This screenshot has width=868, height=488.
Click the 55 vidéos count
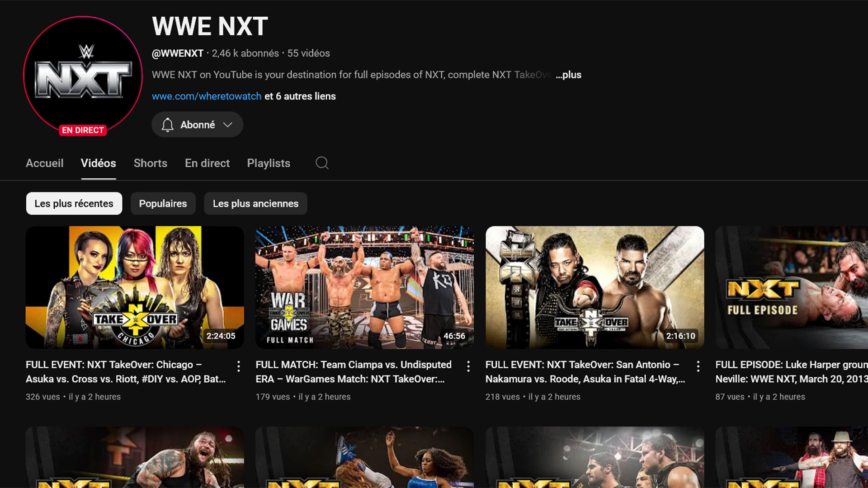tap(309, 53)
